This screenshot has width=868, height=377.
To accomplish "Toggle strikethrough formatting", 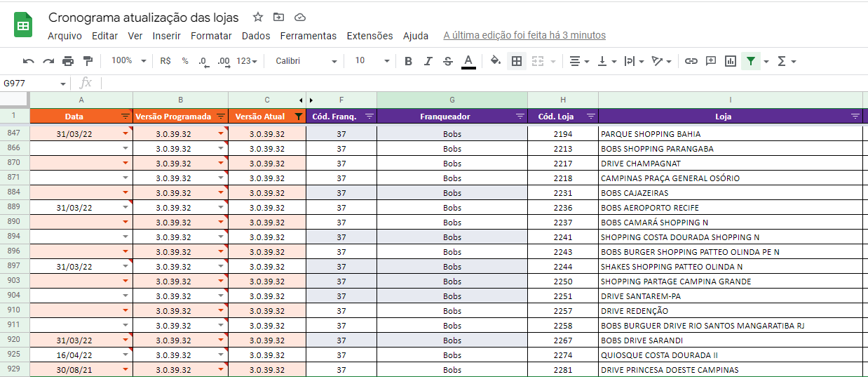I will (448, 61).
